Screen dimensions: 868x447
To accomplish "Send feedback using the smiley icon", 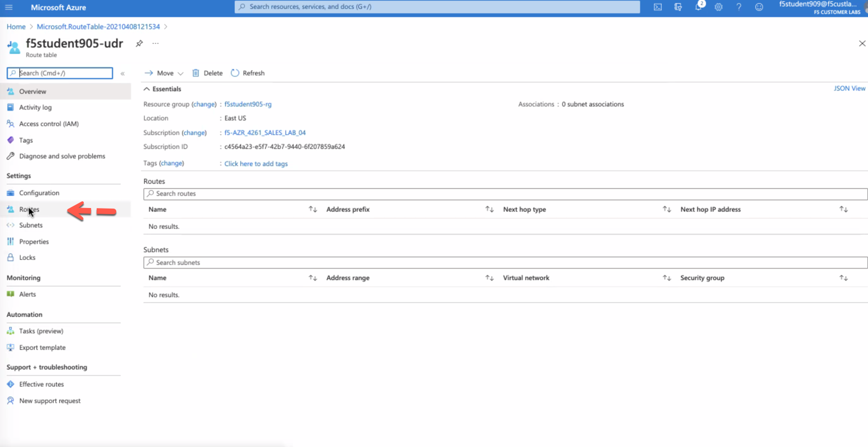I will pos(759,7).
